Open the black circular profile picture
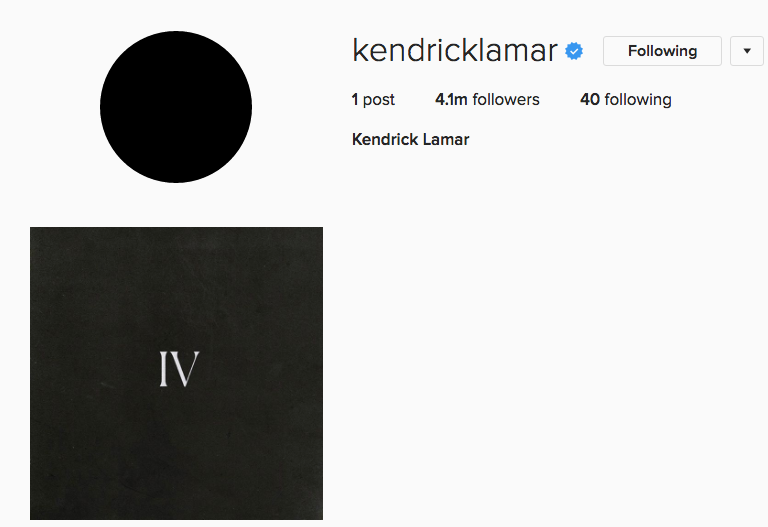The width and height of the screenshot is (768, 527). [x=176, y=107]
